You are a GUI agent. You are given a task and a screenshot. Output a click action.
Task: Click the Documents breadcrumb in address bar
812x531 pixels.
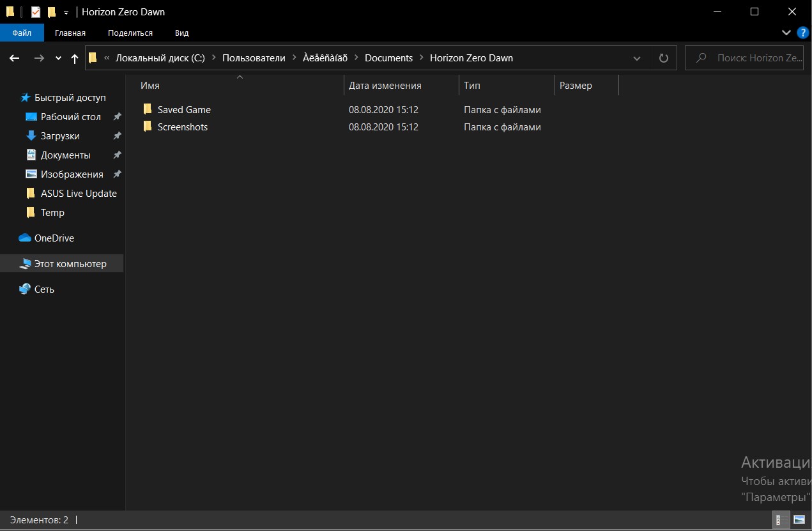(x=388, y=58)
